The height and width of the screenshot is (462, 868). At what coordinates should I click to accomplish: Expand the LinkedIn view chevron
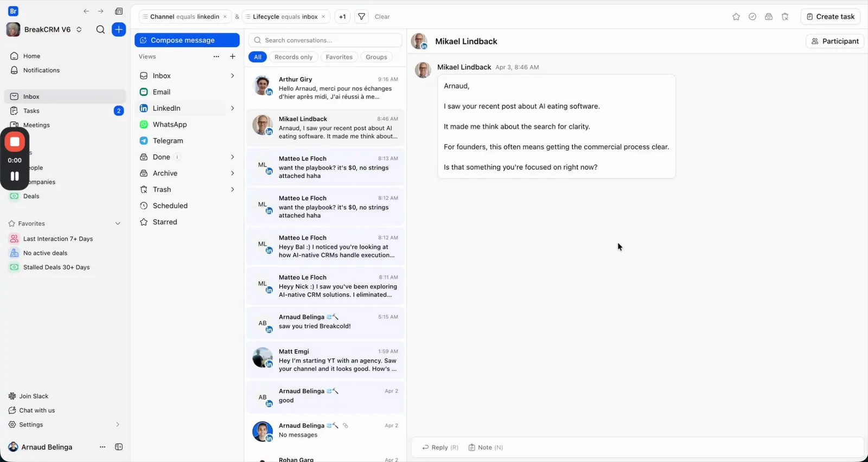click(233, 108)
